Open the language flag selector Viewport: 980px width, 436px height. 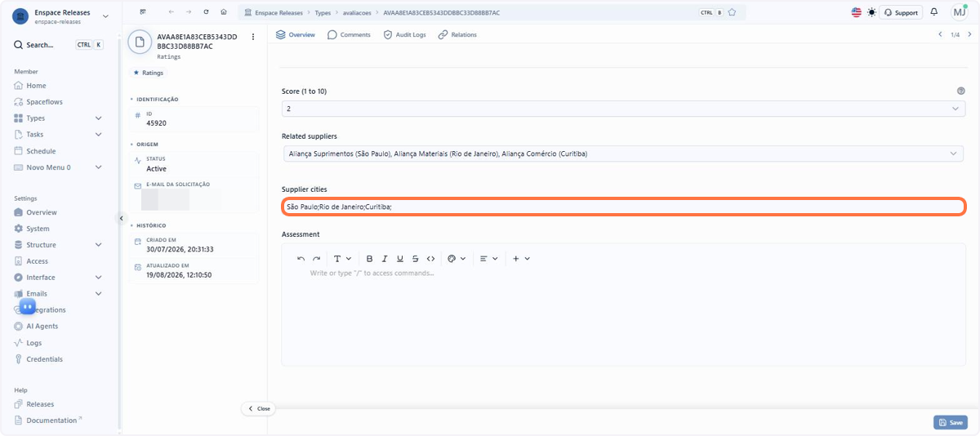tap(856, 12)
